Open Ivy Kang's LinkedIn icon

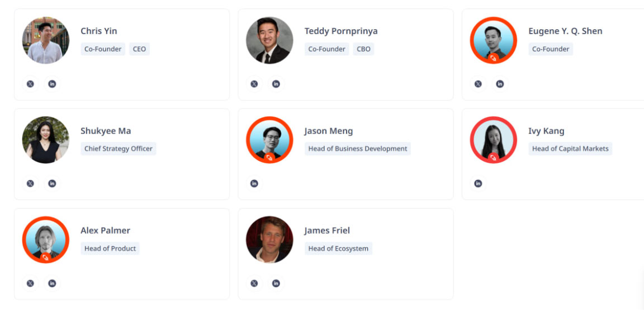pyautogui.click(x=478, y=184)
